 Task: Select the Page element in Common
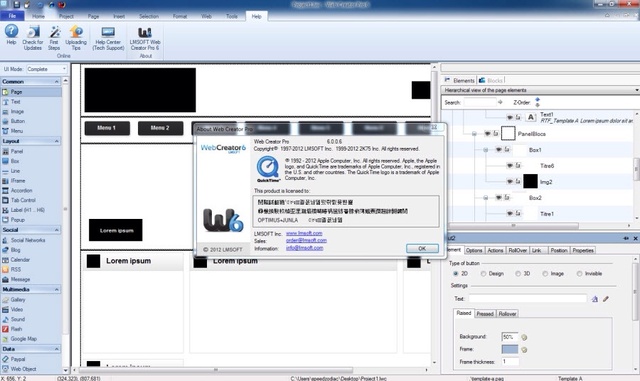pyautogui.click(x=31, y=92)
